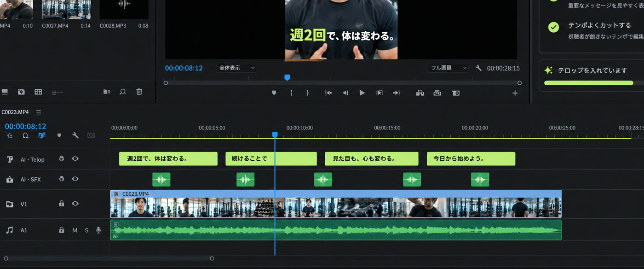Create new bin in project panel
This screenshot has height=269, width=644.
pyautogui.click(x=107, y=92)
